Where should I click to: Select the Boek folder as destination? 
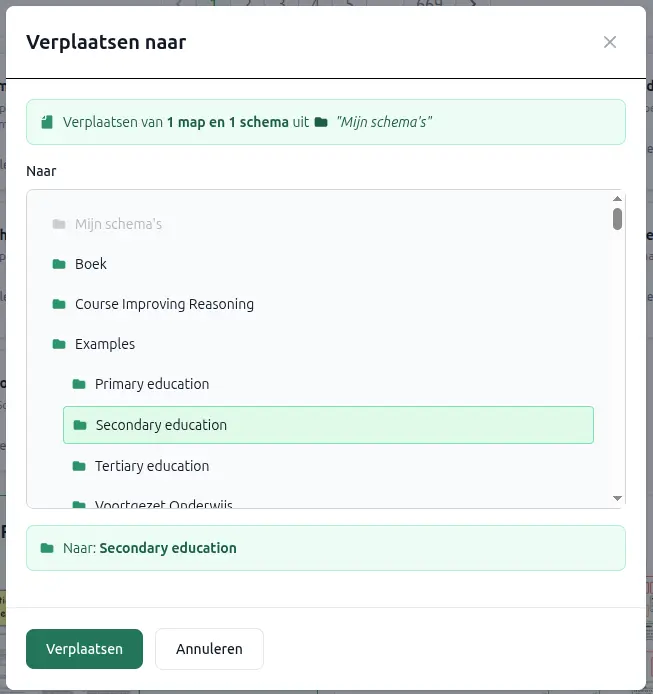coord(91,264)
